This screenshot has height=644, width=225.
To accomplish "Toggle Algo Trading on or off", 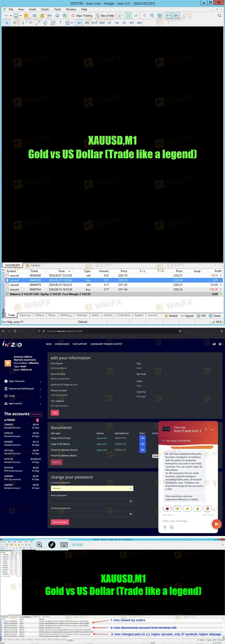I will click(82, 16).
